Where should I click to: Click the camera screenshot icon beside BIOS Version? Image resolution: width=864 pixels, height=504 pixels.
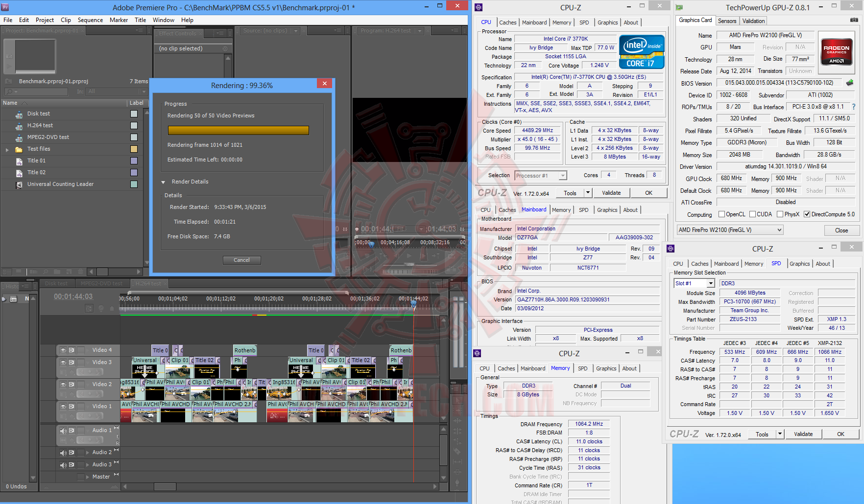(851, 83)
